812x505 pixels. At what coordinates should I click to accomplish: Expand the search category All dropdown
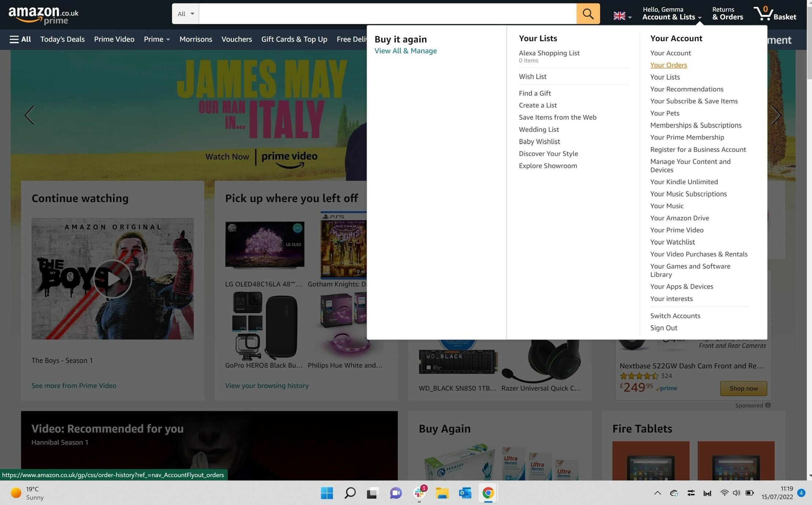pos(185,14)
